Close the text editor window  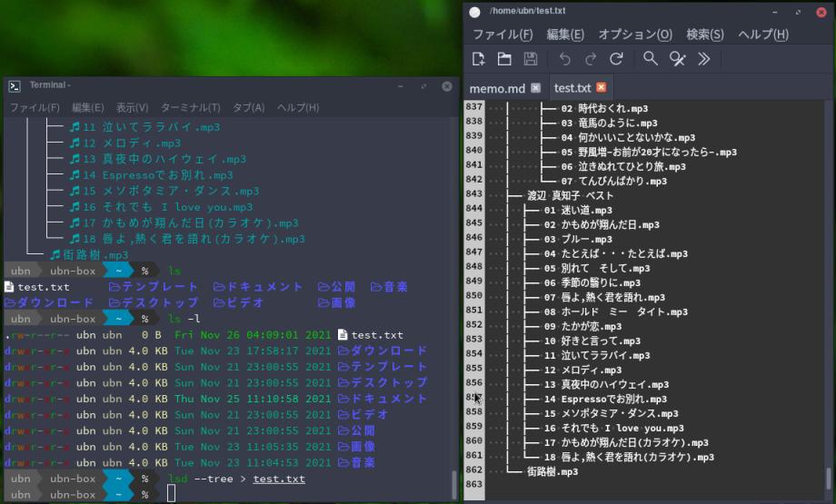(x=821, y=12)
